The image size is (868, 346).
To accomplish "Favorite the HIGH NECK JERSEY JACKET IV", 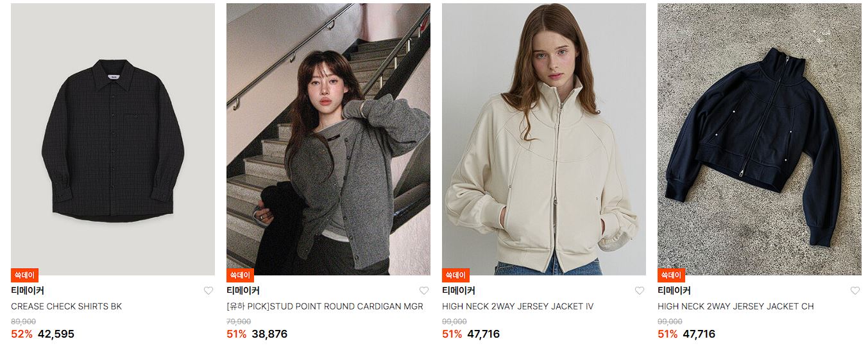I will [640, 291].
